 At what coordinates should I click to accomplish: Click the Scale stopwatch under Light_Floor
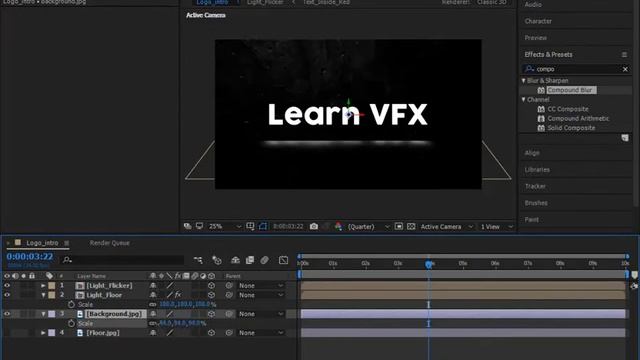(71, 304)
